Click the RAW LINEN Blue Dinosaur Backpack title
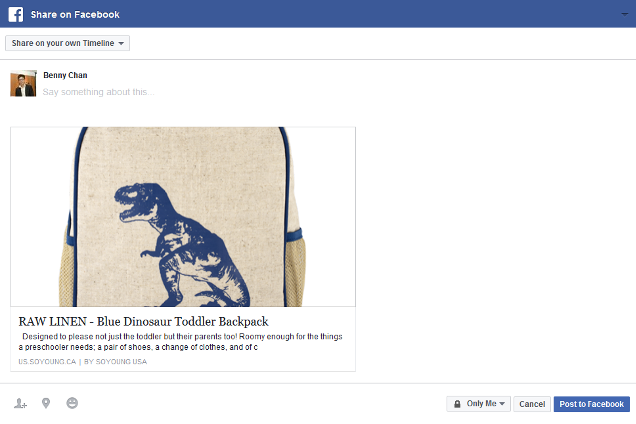This screenshot has height=424, width=636. coord(143,321)
